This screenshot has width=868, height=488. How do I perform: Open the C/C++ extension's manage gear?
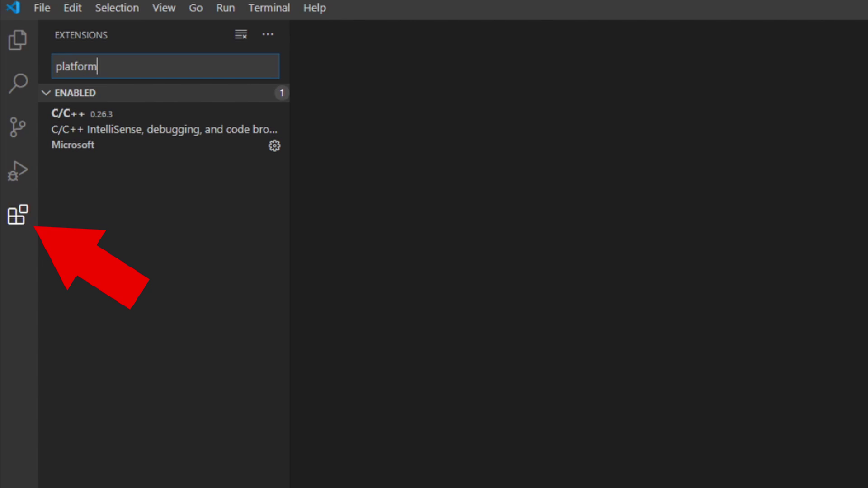(x=274, y=145)
